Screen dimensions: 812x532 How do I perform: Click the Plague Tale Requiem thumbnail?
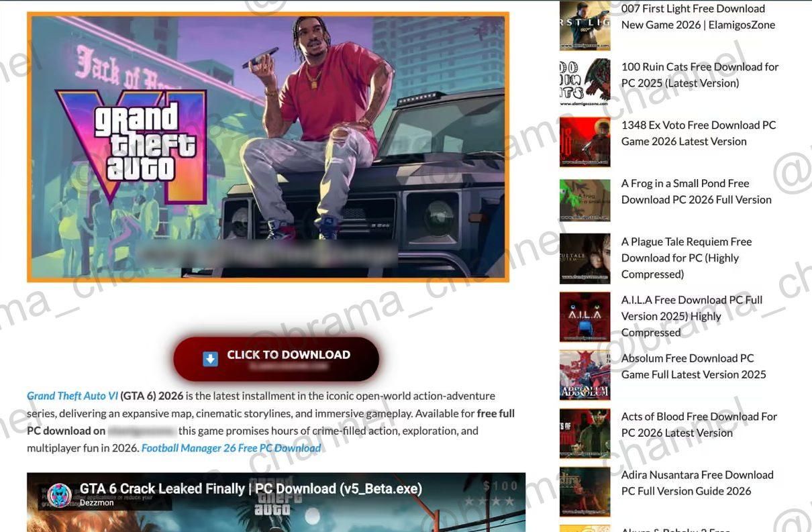(585, 258)
